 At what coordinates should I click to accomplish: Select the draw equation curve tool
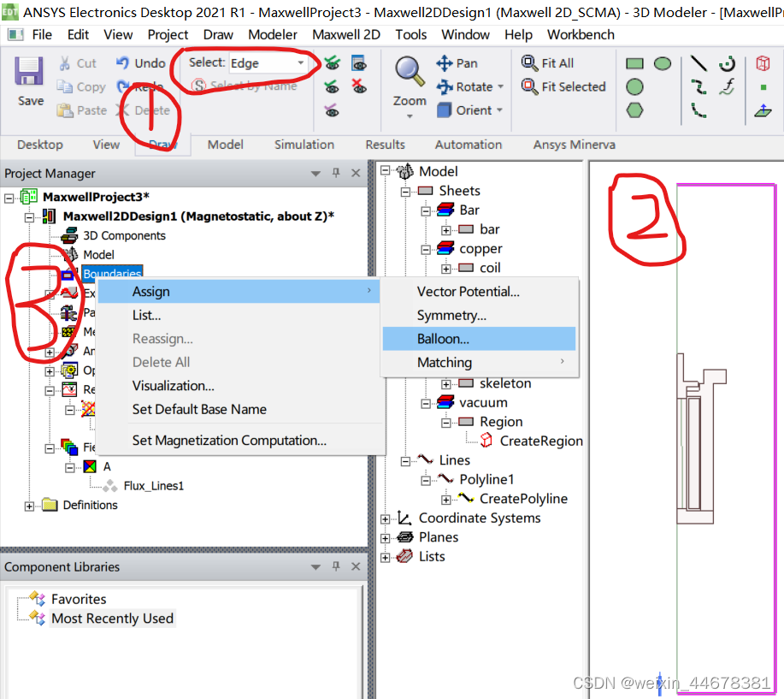click(x=727, y=86)
